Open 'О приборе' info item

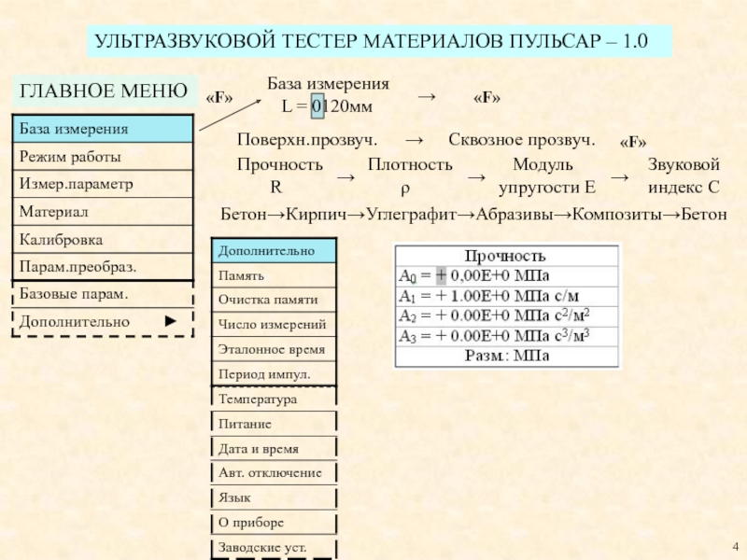pyautogui.click(x=275, y=522)
